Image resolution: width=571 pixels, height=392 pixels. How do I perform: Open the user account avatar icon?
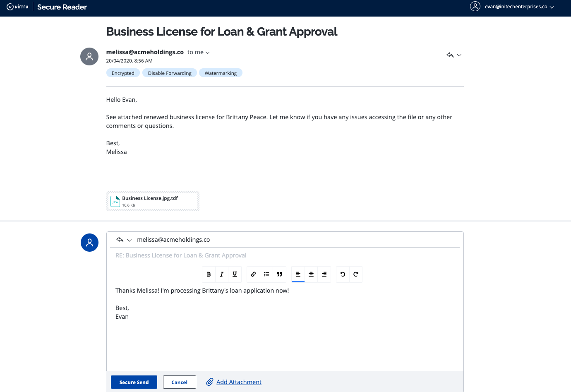[x=475, y=6]
